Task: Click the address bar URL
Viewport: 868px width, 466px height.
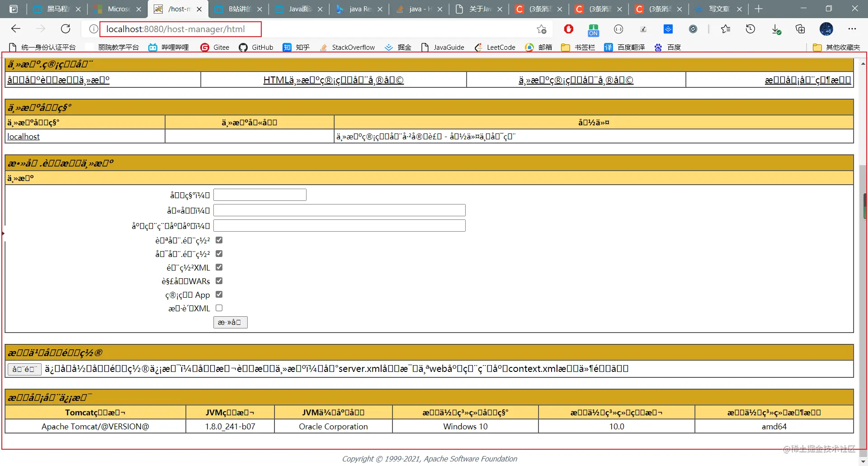Action: 175,29
